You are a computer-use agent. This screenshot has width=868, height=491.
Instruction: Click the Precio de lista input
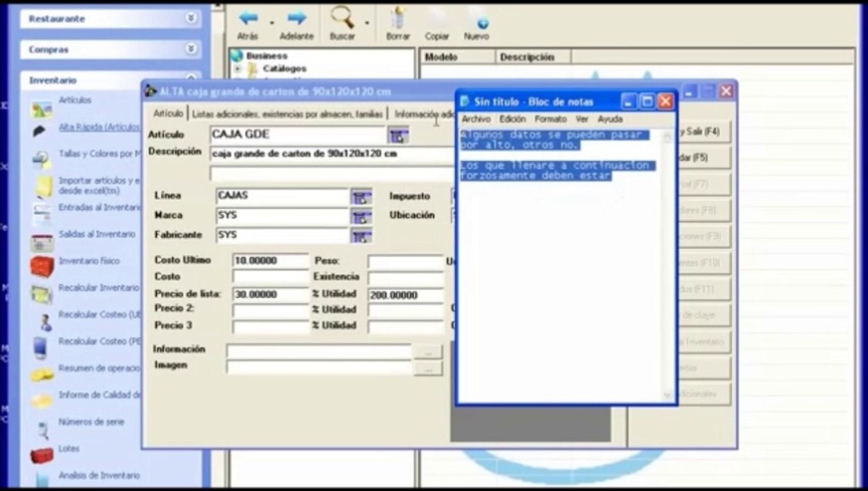(x=270, y=295)
